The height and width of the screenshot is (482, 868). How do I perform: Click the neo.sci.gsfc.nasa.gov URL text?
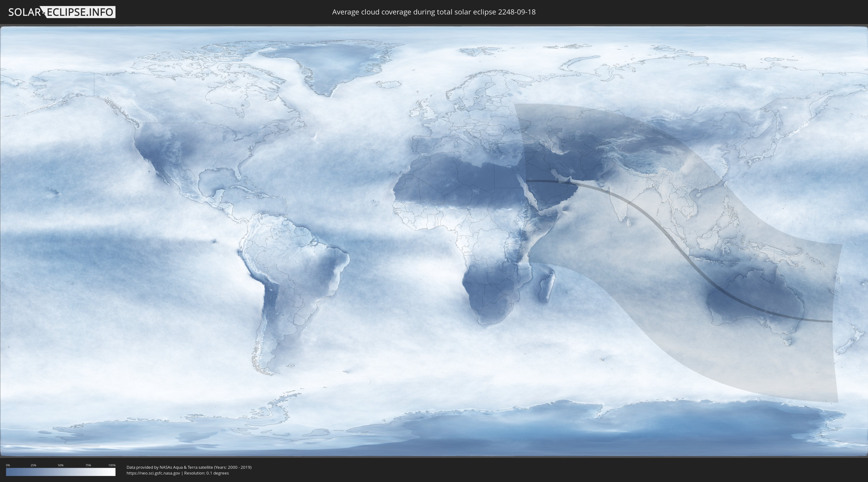[153, 473]
